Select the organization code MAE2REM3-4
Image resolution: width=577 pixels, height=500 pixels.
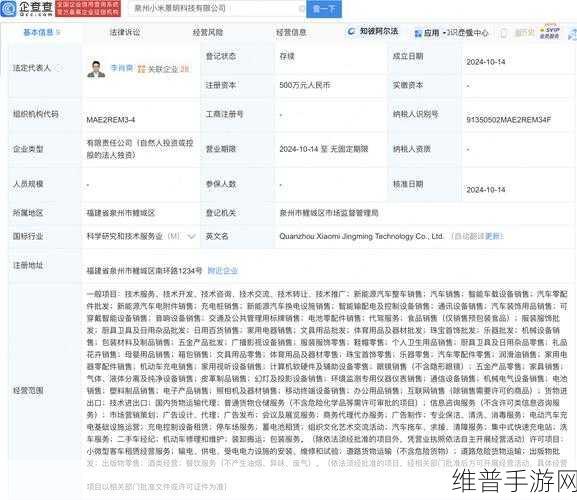pos(110,120)
